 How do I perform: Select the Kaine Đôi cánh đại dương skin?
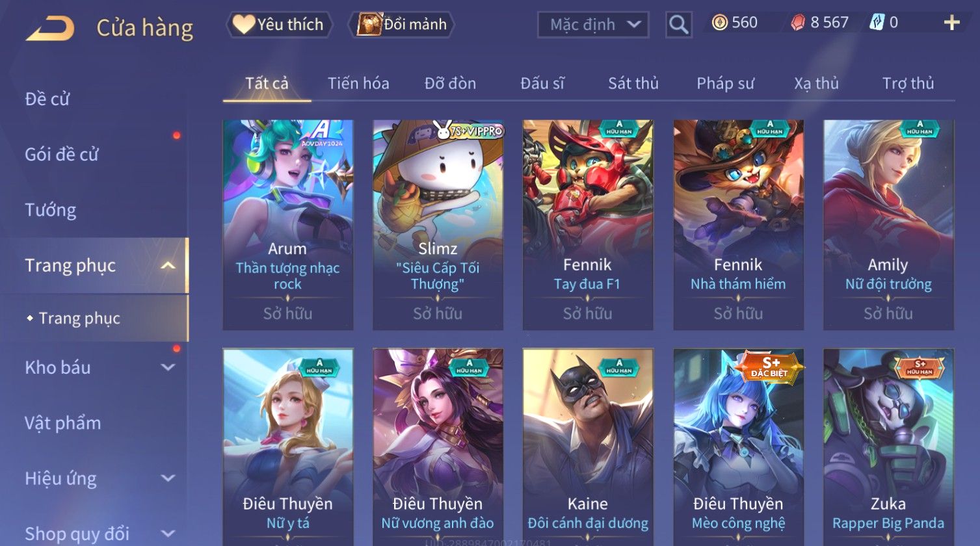tap(588, 447)
